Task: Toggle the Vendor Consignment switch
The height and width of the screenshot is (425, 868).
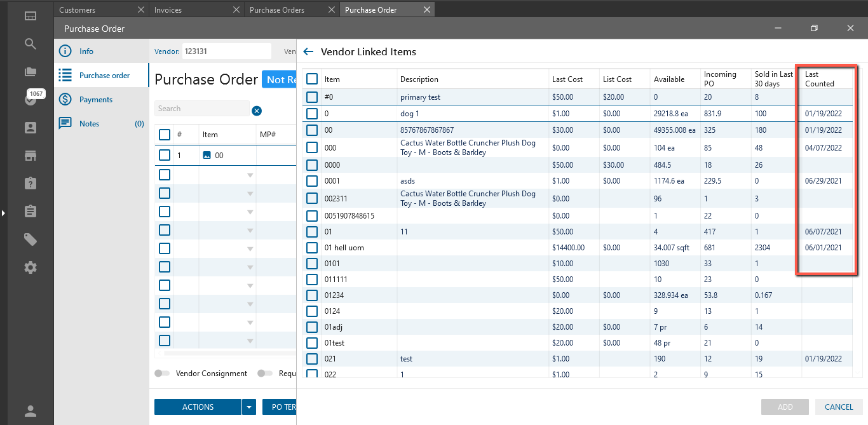Action: [163, 374]
